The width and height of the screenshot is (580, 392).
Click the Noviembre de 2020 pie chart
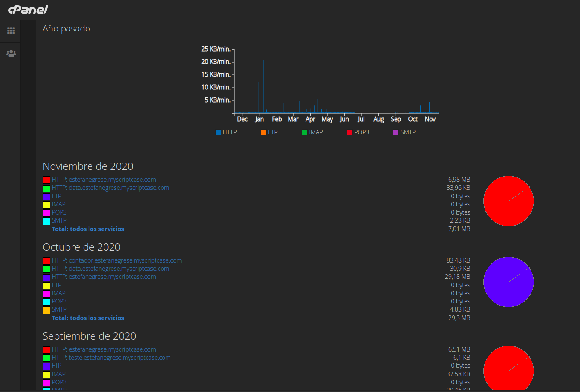508,201
